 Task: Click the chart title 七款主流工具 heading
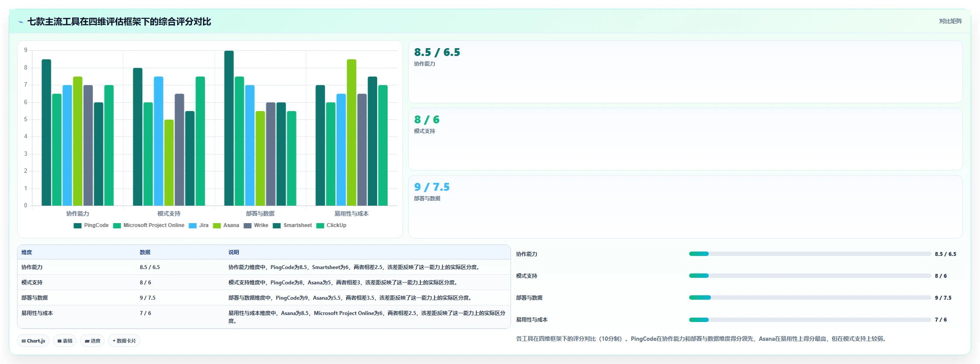[x=119, y=22]
